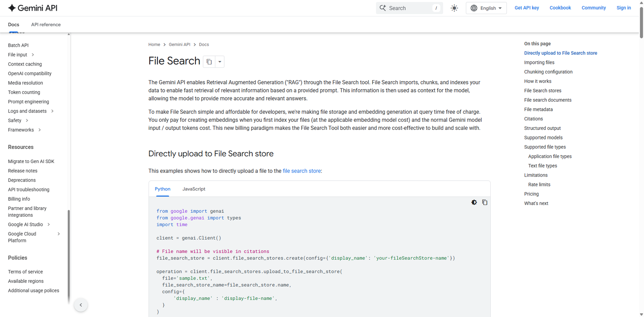Expand Logs and datasets section
This screenshot has height=317, width=644.
[x=52, y=111]
